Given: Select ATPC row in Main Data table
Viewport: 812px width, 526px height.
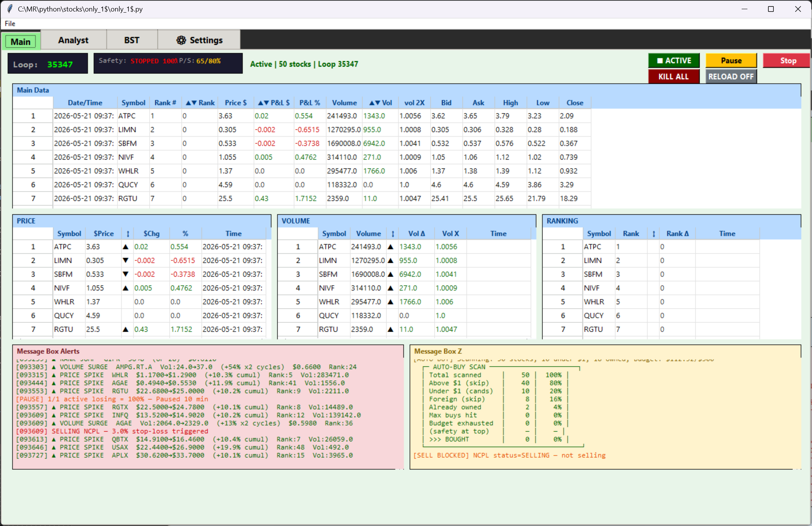Looking at the screenshot, I should click(x=302, y=116).
